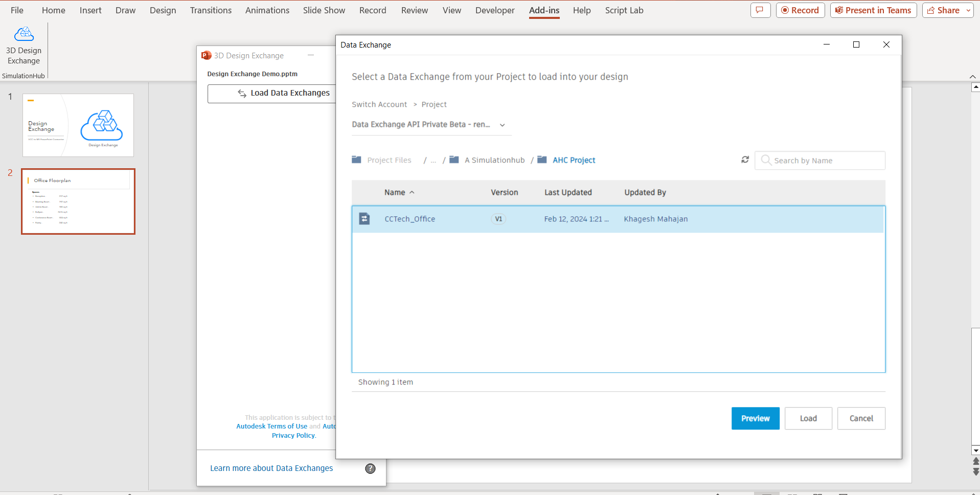This screenshot has height=495, width=980.
Task: Expand the Share button dropdown arrow
Action: [x=968, y=10]
